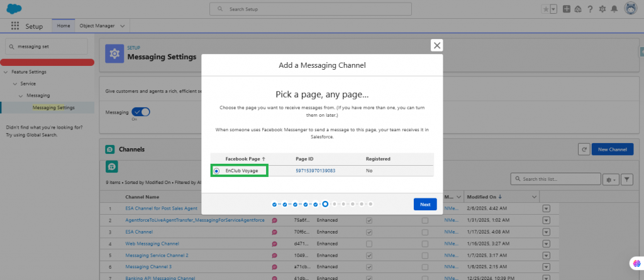Click the Search Setup field
This screenshot has height=280, width=644.
click(322, 9)
